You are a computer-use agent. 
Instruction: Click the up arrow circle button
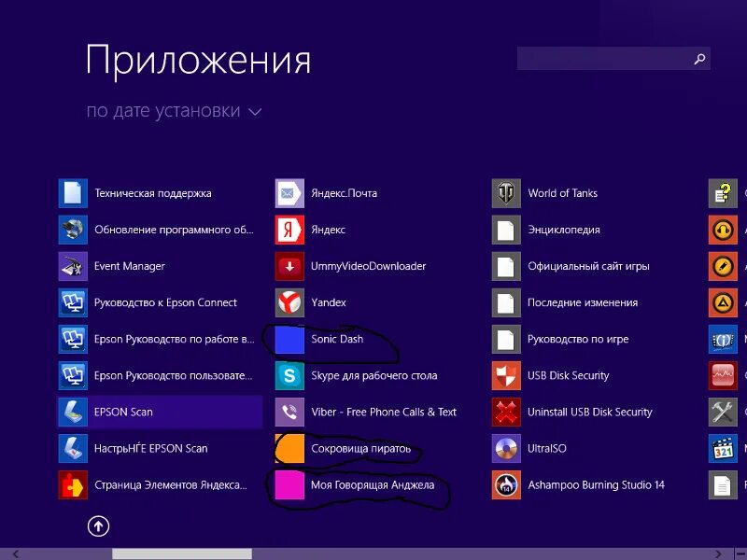click(x=99, y=526)
